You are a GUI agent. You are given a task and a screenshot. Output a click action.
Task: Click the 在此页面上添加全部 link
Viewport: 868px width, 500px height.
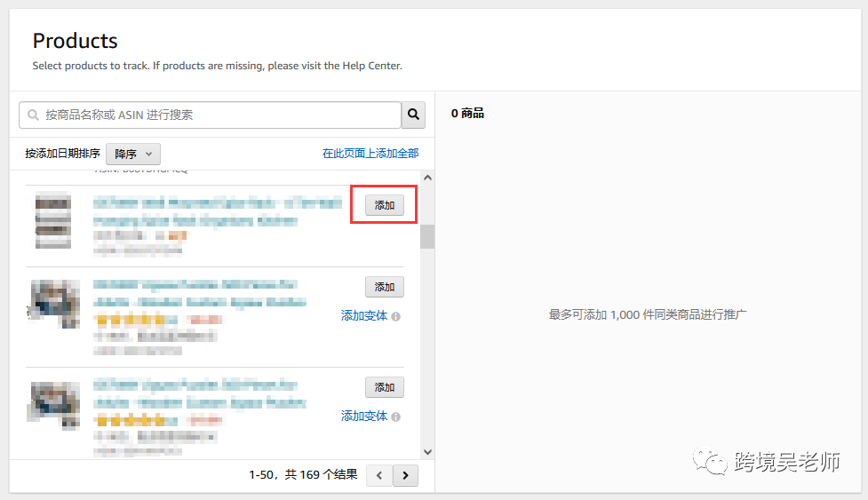(370, 154)
